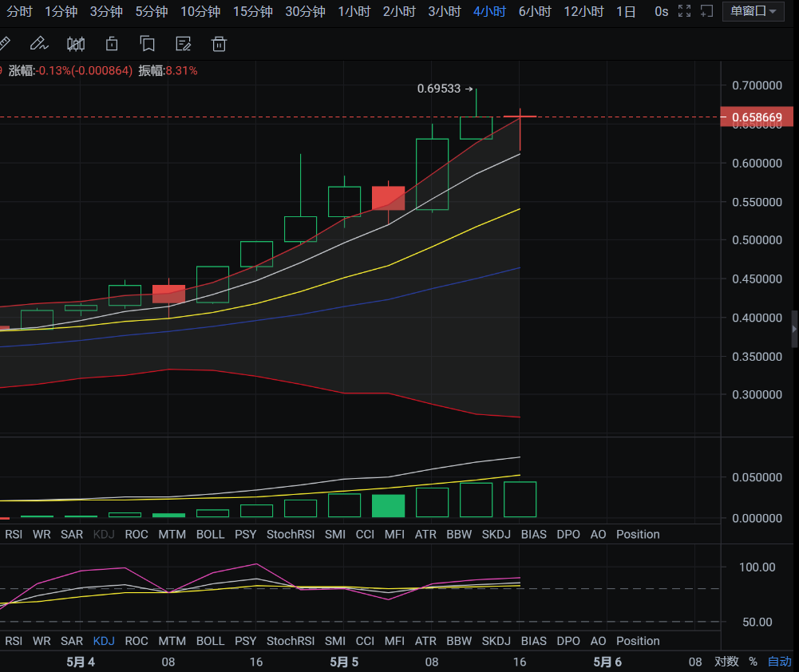This screenshot has width=799, height=672.
Task: Click the lock drawings icon
Action: 113,44
